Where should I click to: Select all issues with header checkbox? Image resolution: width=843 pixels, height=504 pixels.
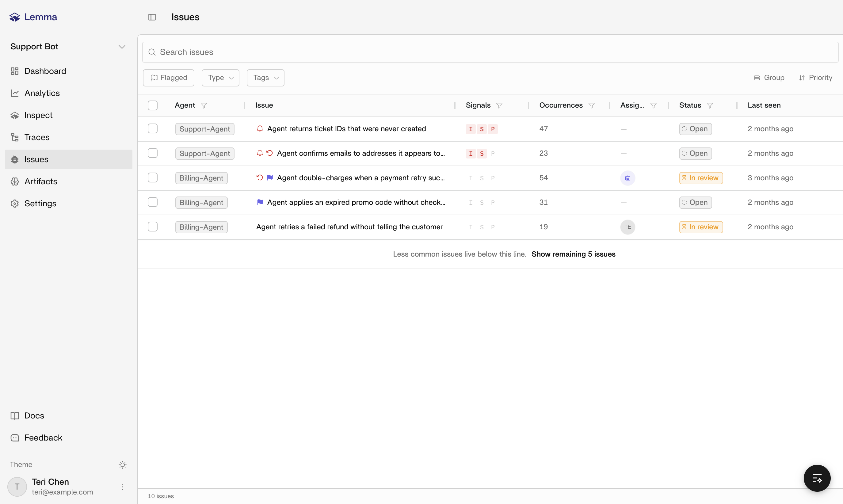(153, 105)
